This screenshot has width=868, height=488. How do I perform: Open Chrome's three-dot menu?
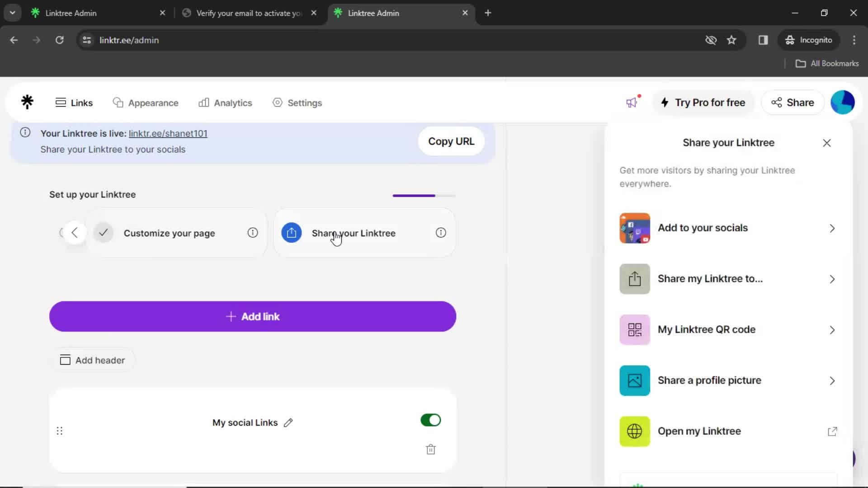(854, 40)
